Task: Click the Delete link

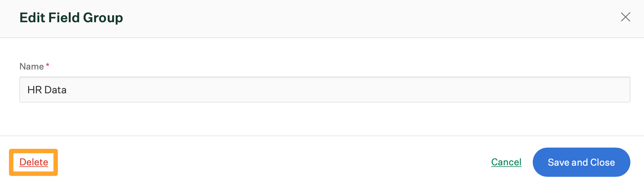Action: click(x=34, y=162)
